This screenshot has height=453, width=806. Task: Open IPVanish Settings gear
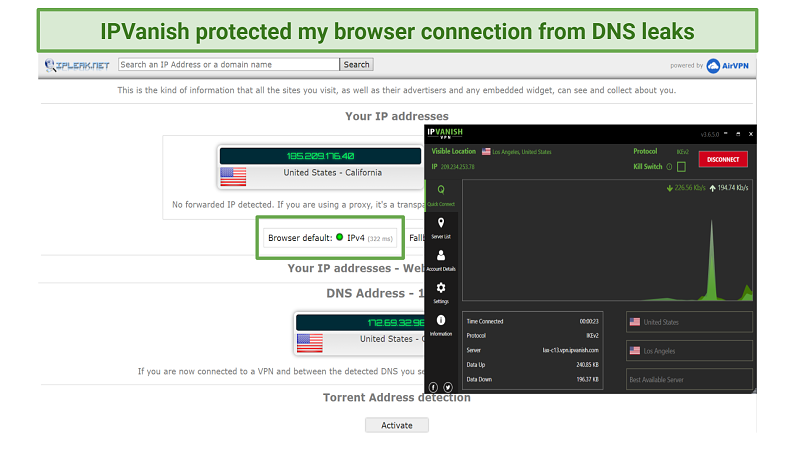(441, 293)
